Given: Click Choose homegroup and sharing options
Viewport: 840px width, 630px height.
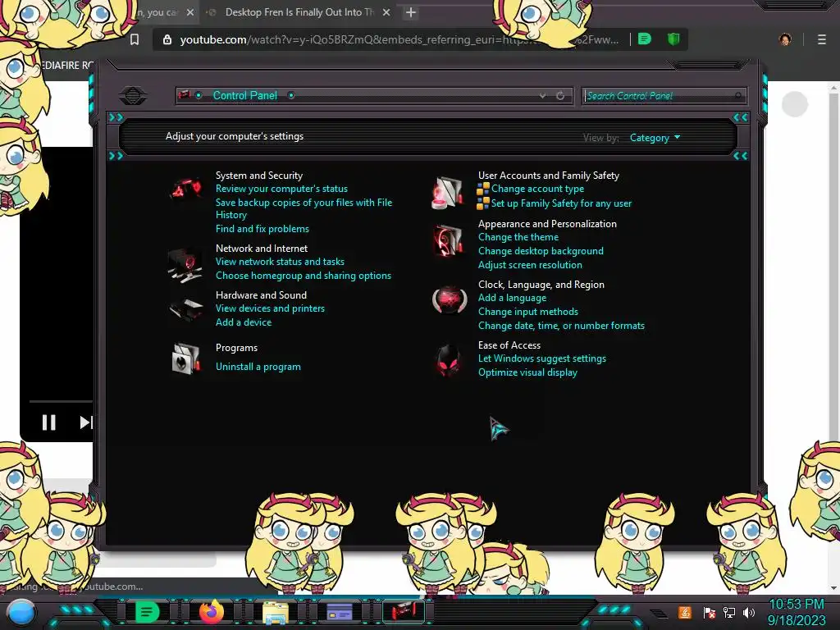Looking at the screenshot, I should point(304,276).
